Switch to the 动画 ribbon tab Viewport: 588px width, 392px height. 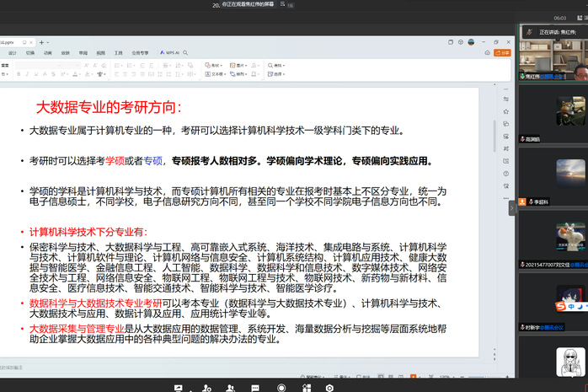pyautogui.click(x=48, y=53)
